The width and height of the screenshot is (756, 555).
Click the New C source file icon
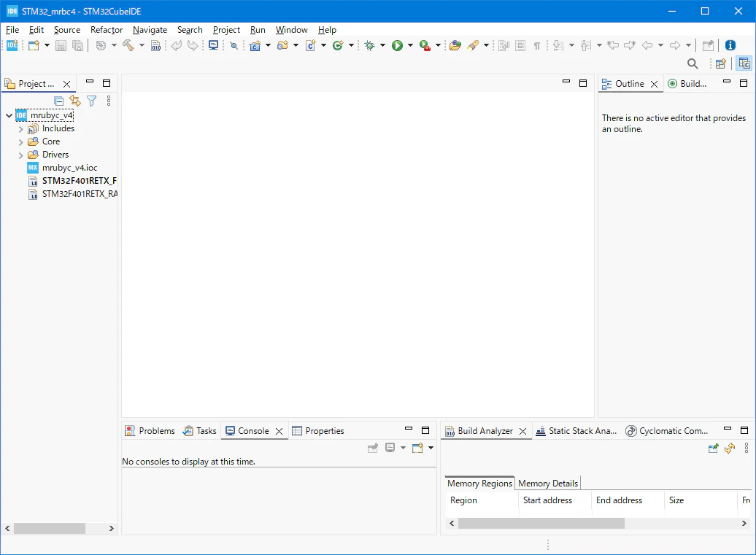[311, 45]
